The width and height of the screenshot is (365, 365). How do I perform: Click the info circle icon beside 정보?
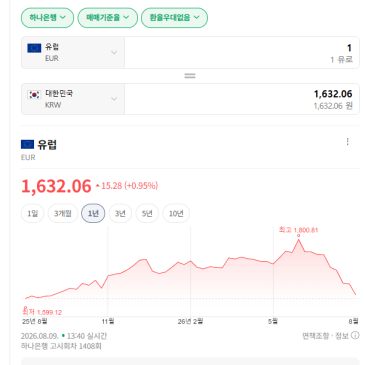tap(355, 335)
